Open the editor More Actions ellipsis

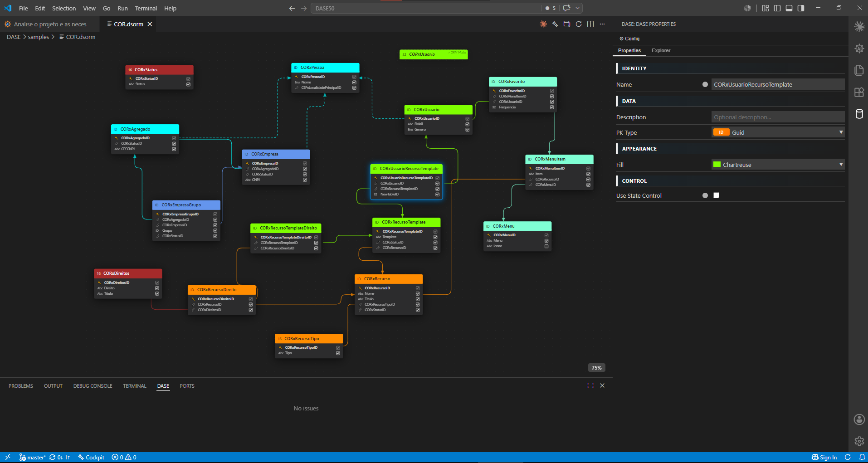[x=602, y=24]
